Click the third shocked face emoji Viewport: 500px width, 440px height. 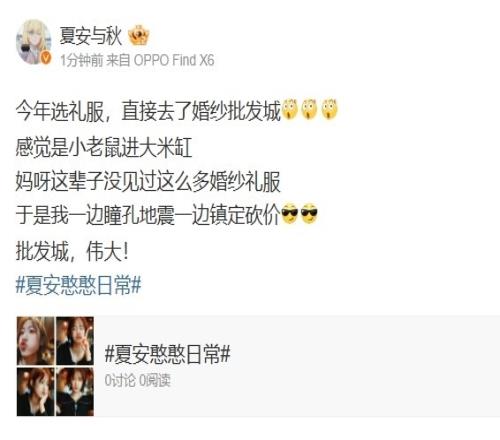tap(330, 109)
